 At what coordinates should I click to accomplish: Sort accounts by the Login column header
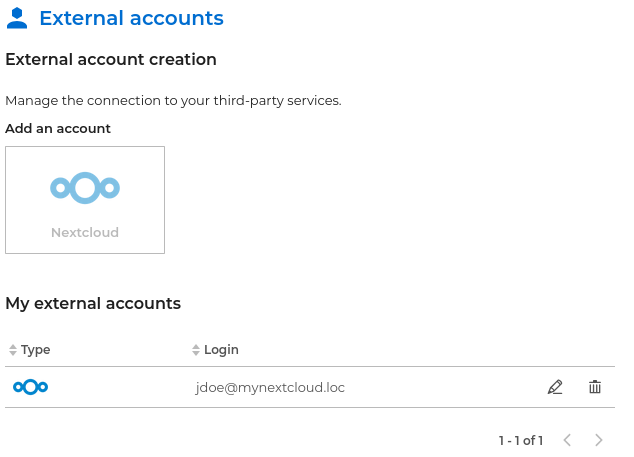click(221, 350)
